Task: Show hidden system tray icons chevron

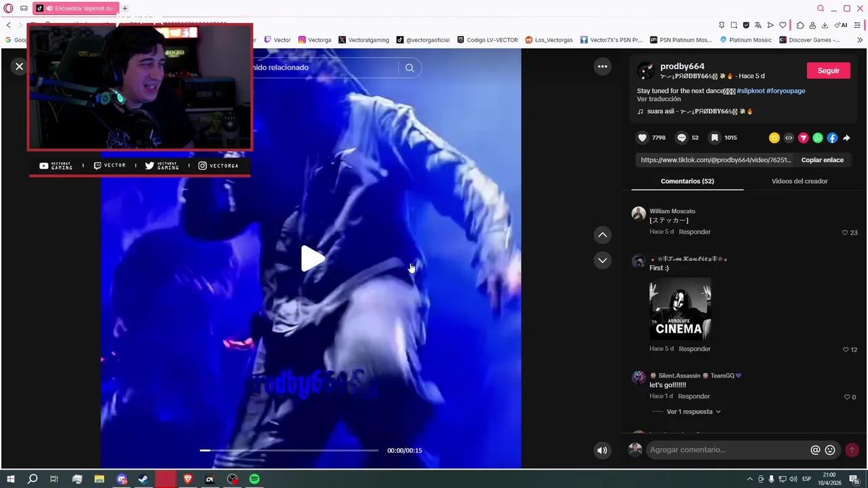Action: point(749,479)
